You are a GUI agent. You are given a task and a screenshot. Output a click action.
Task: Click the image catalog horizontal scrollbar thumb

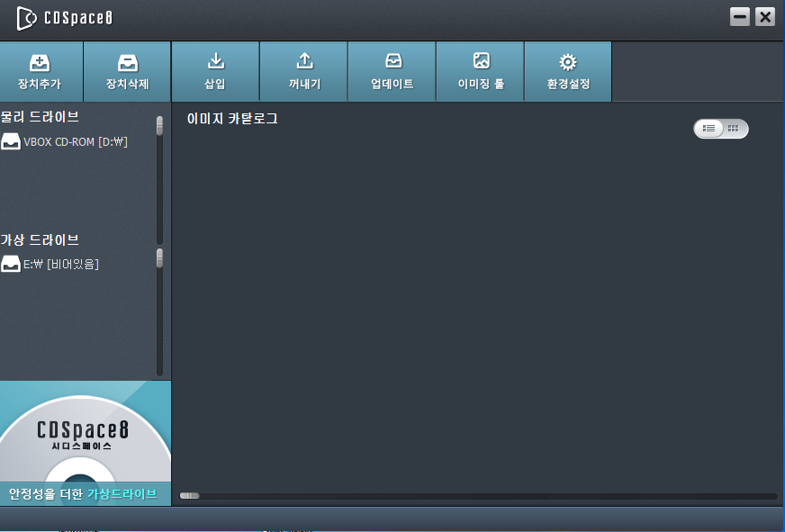click(x=190, y=495)
